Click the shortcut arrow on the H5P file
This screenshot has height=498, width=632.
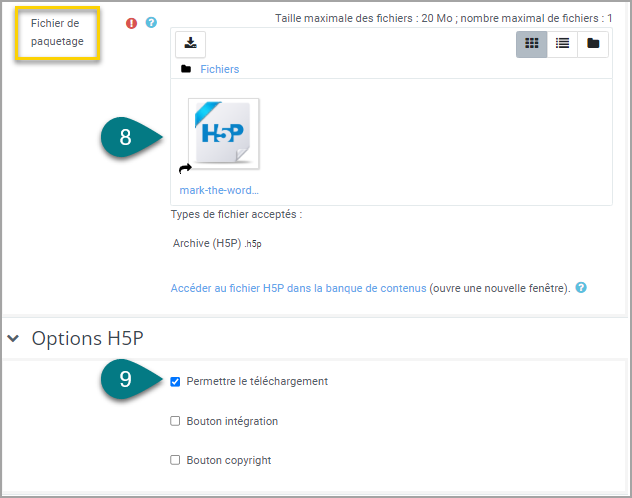(x=185, y=168)
